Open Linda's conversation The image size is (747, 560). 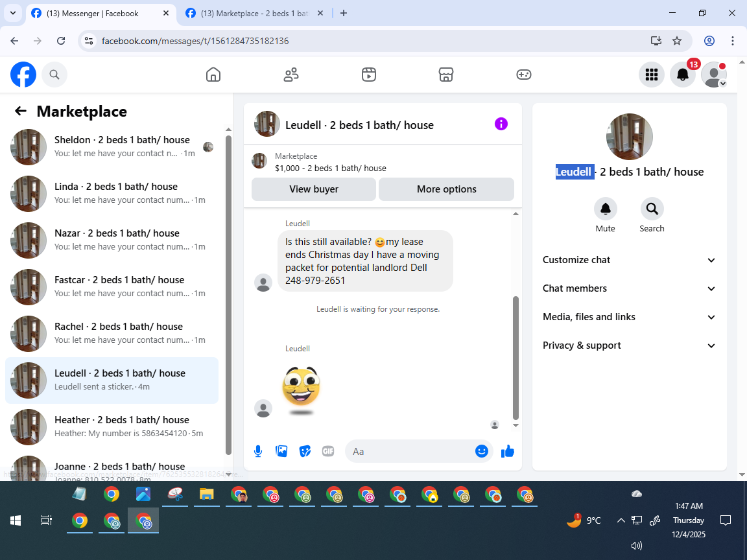112,193
